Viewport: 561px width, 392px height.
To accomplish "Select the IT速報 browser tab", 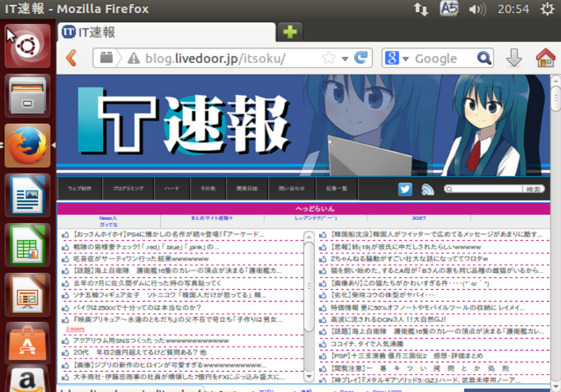I will (x=166, y=32).
